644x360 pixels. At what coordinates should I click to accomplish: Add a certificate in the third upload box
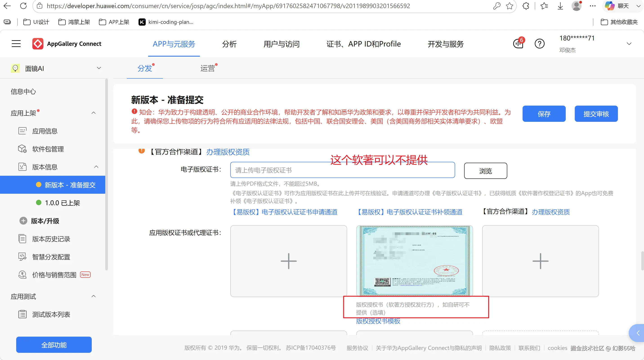tap(541, 261)
